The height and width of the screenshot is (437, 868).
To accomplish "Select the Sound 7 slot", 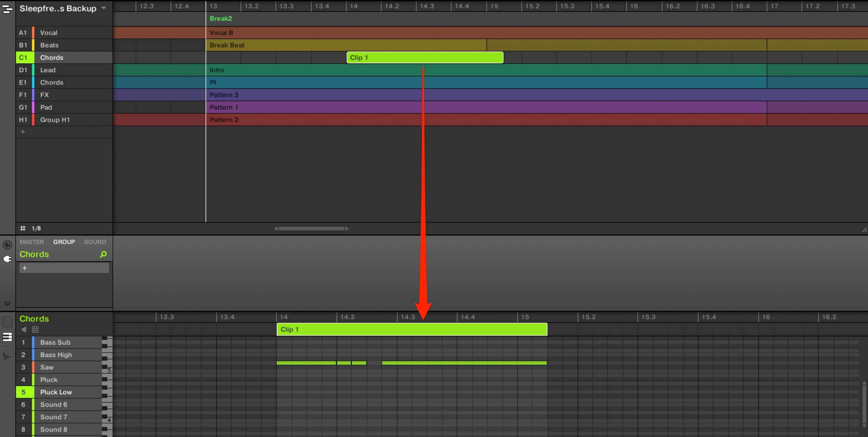I will pos(59,417).
